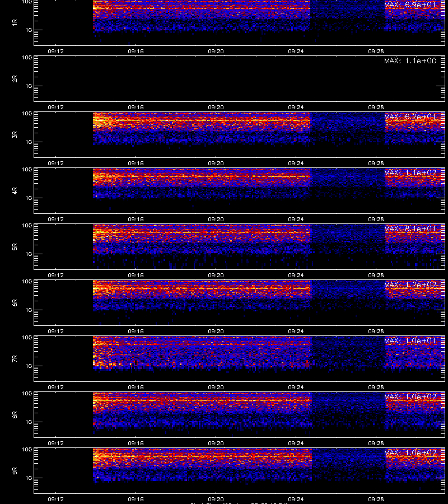Click the 09:20 tick label below 8R panel
448x504 pixels.
pos(216,444)
